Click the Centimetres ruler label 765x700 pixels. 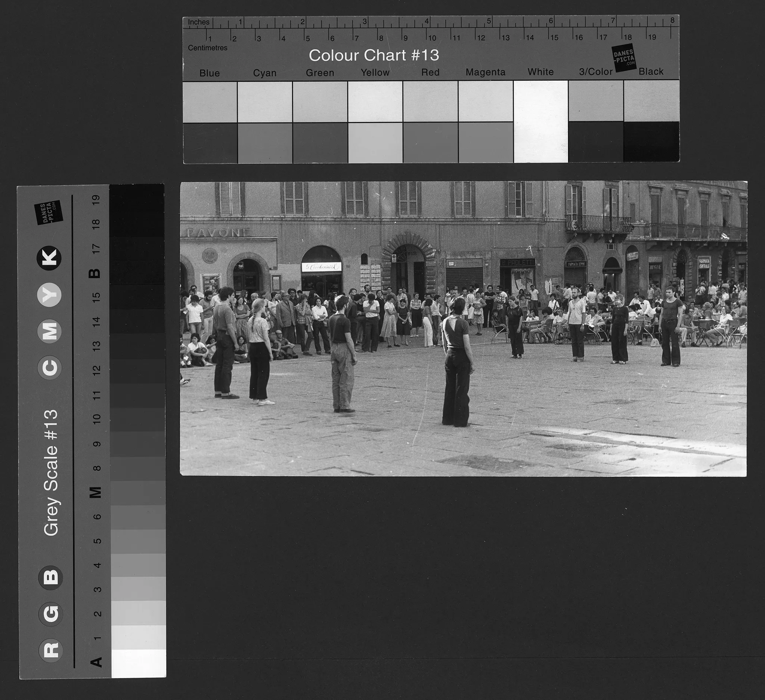(x=208, y=48)
